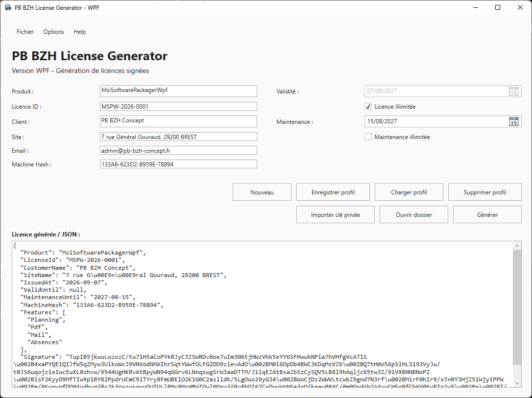
Task: Click the "Absences" feature entry
Action: [45, 342]
